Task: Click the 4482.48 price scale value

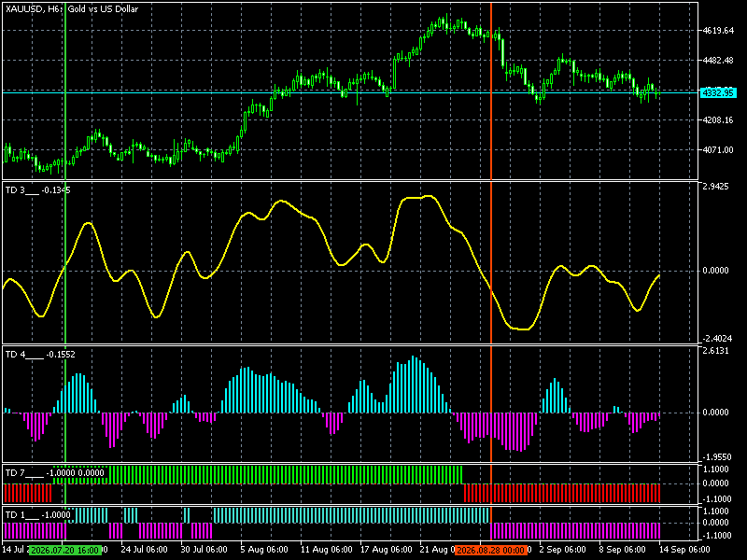Action: coord(718,61)
